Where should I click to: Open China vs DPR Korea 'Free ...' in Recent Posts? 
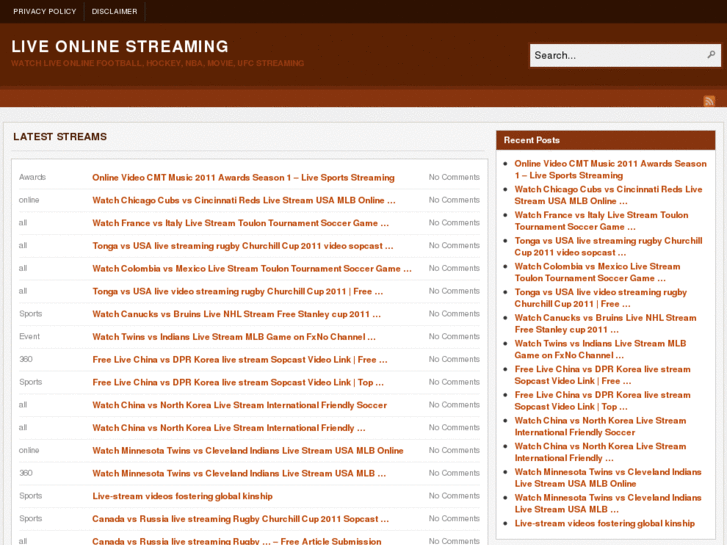(x=602, y=375)
